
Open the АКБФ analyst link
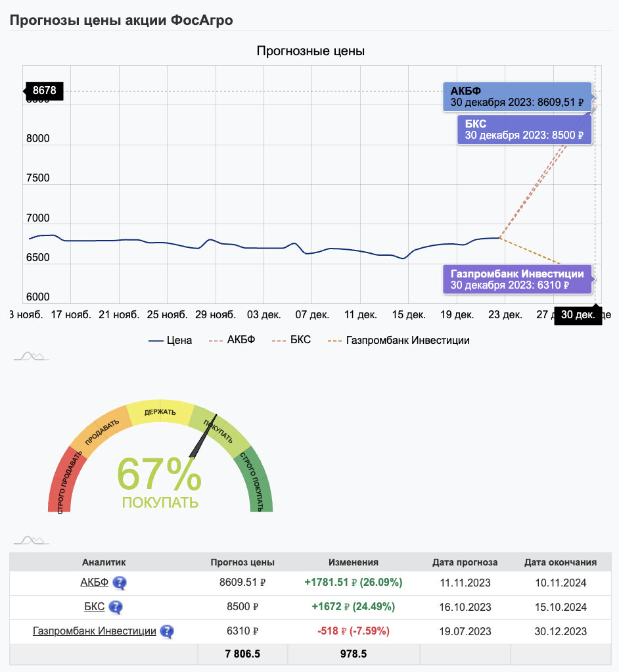point(94,583)
